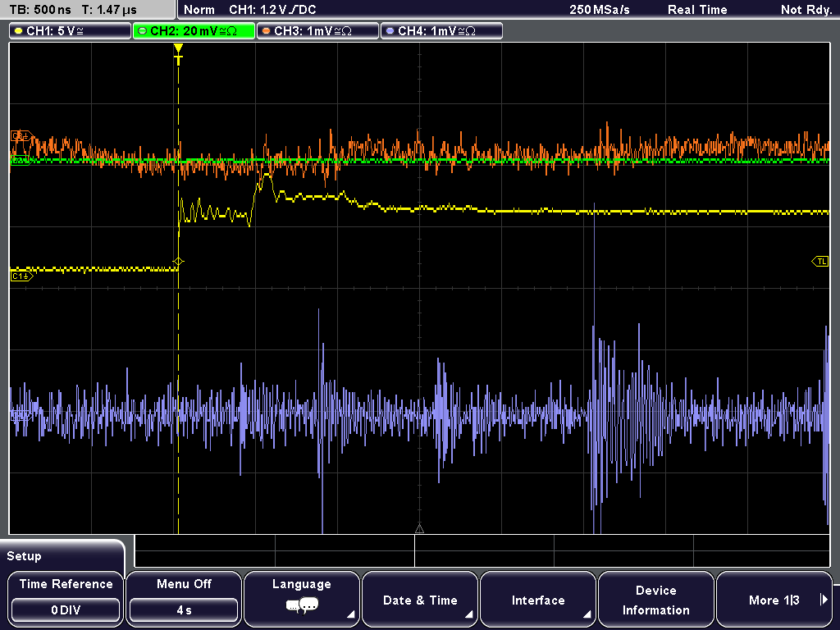Click the TL trigger level marker on right edge
The width and height of the screenshot is (840, 630).
820,262
